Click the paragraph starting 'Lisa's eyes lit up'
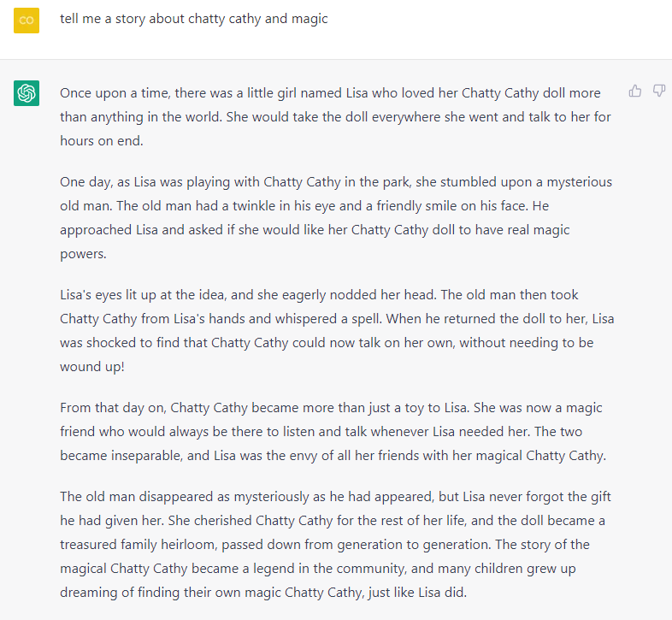The height and width of the screenshot is (620, 672). tap(335, 330)
